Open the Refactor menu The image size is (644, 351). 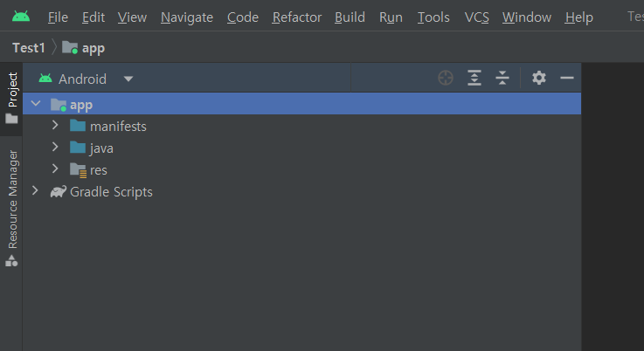pos(297,17)
